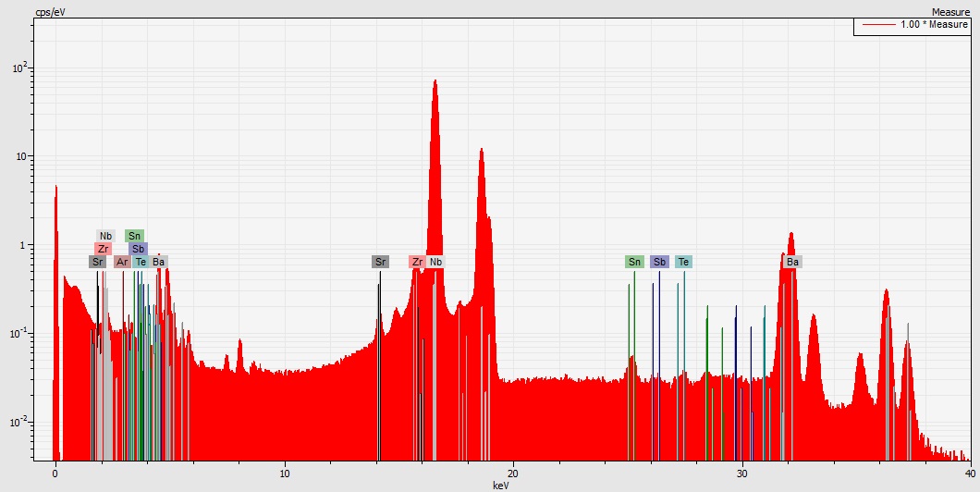Pick the Ar element label
980x492 pixels.
pyautogui.click(x=122, y=262)
